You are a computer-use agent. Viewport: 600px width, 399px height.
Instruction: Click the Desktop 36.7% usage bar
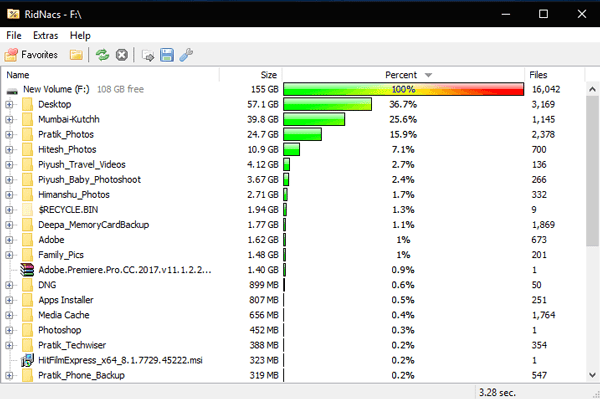(x=328, y=104)
